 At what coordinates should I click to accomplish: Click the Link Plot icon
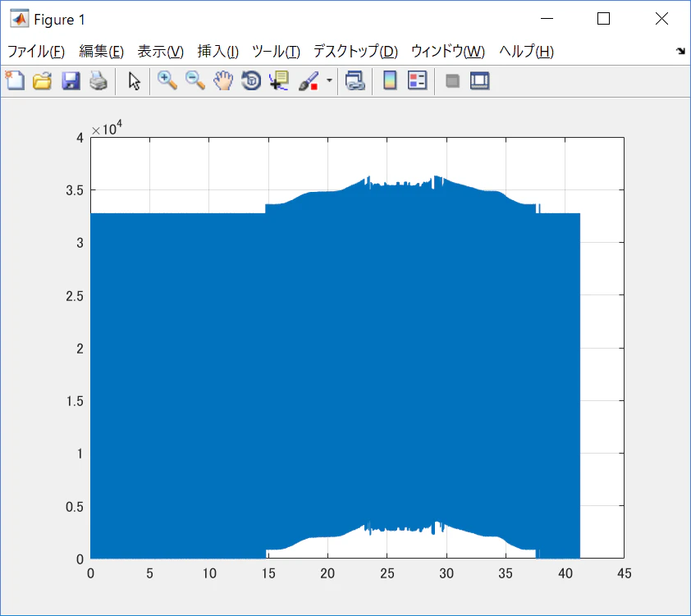pos(355,81)
